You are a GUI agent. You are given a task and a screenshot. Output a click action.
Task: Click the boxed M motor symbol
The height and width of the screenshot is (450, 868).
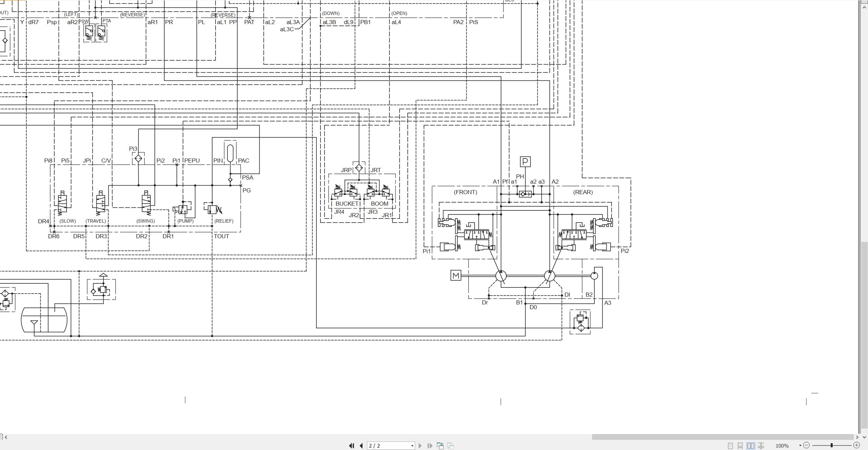[x=456, y=276]
